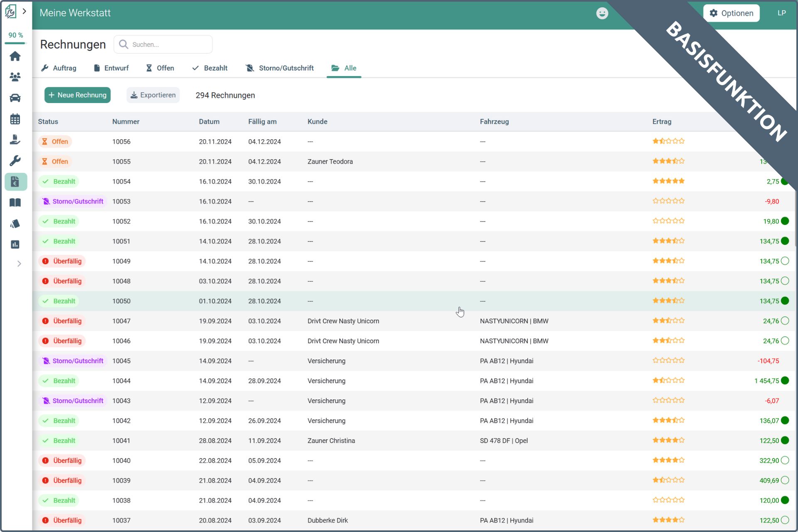The height and width of the screenshot is (532, 798).
Task: Switch to the Storno/Gutschrift tab
Action: (280, 68)
